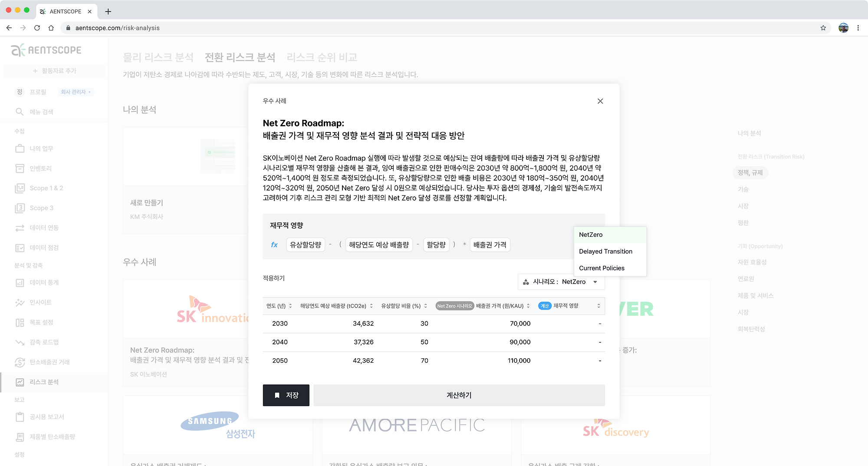Screen dimensions: 868x466
Task: Select Current Policies scenario option
Action: pyautogui.click(x=610, y=268)
